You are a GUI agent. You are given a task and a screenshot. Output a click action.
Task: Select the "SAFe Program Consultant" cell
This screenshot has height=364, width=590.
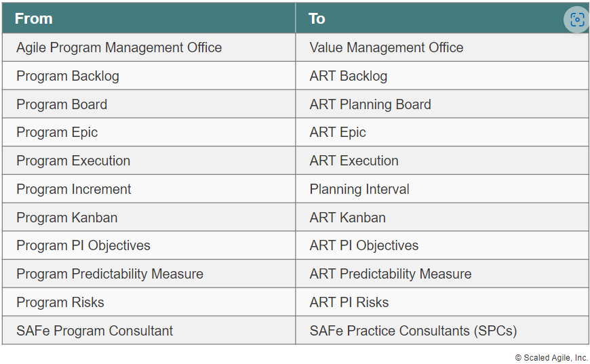(94, 331)
